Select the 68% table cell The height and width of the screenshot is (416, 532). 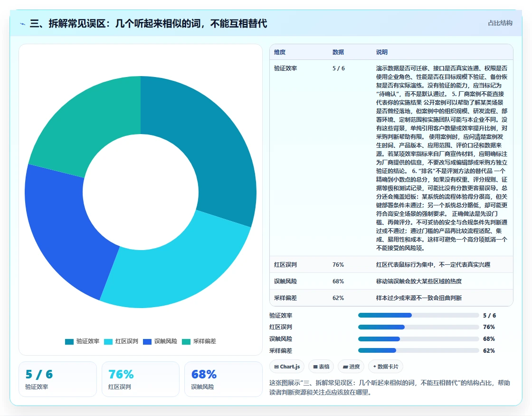pyautogui.click(x=338, y=281)
